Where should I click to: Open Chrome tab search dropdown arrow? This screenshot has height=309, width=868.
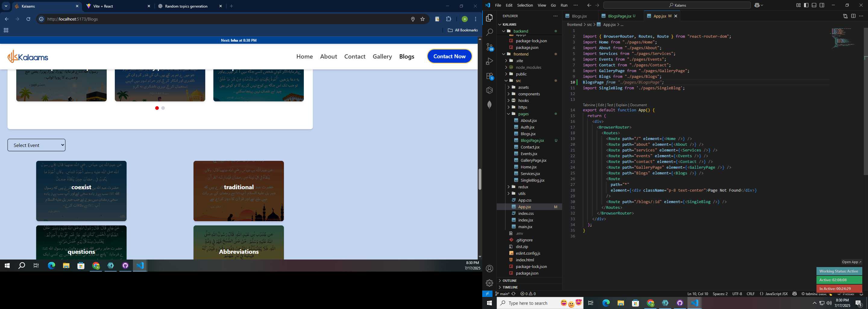tap(6, 6)
